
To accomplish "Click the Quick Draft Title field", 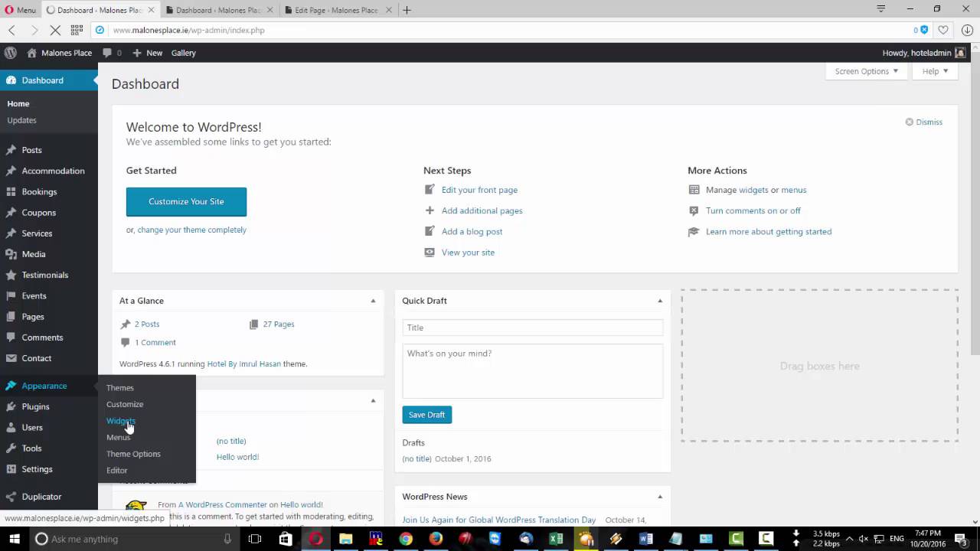I will [532, 328].
